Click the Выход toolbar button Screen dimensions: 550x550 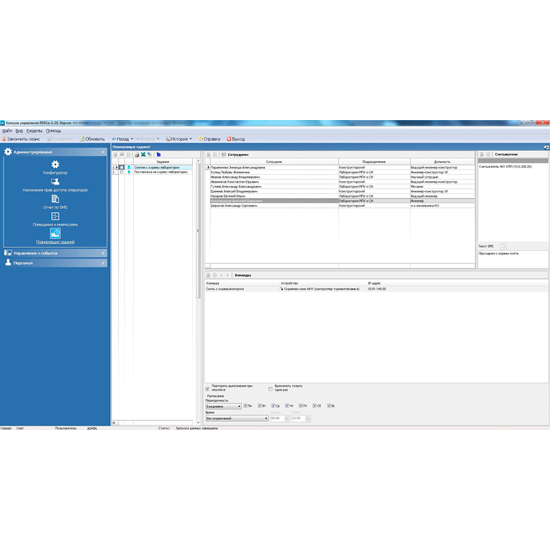point(236,139)
